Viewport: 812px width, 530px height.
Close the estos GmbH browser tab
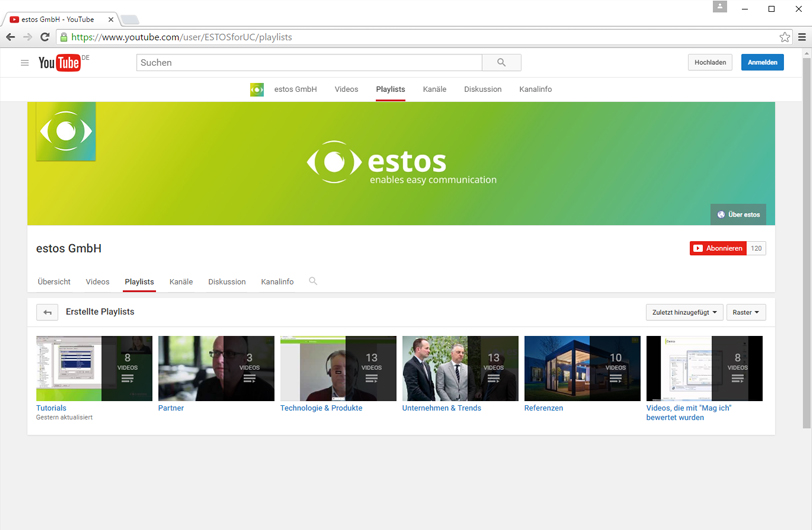(x=110, y=20)
